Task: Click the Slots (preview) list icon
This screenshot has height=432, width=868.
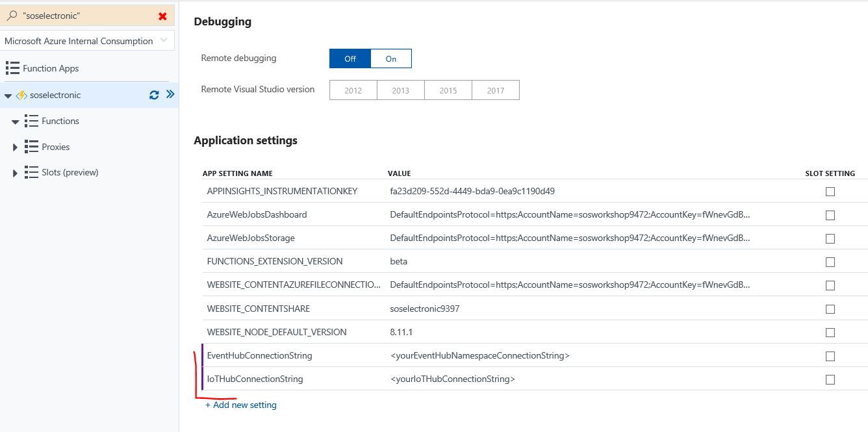Action: [x=31, y=172]
